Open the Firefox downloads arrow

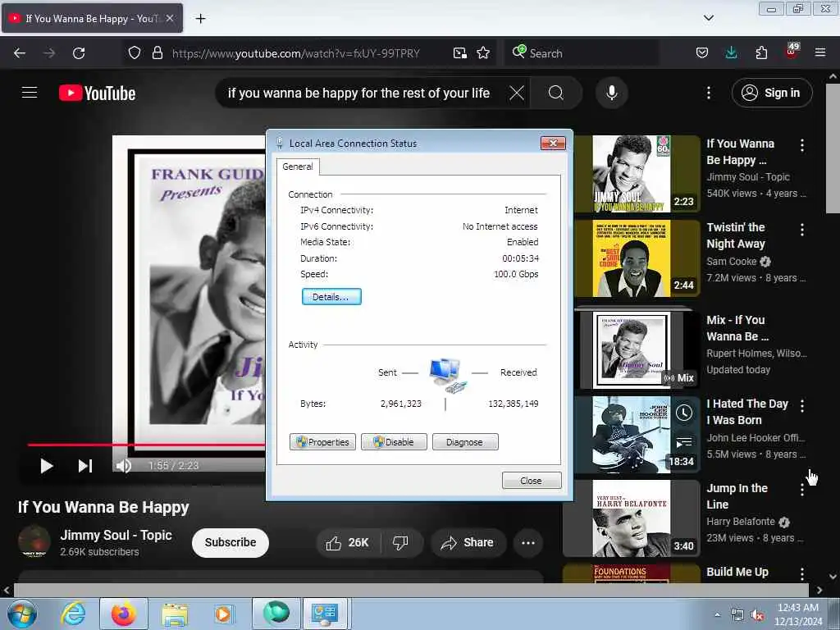(x=731, y=53)
